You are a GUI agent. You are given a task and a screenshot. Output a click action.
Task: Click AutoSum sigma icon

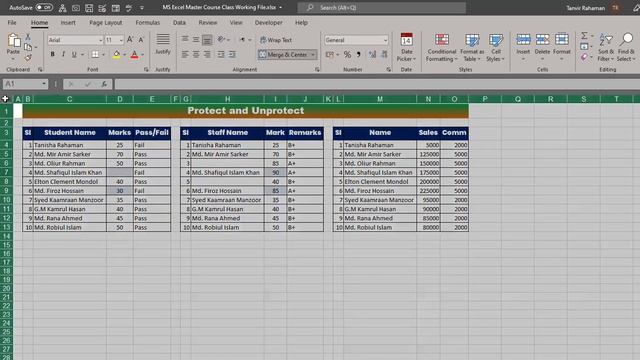pyautogui.click(x=584, y=36)
